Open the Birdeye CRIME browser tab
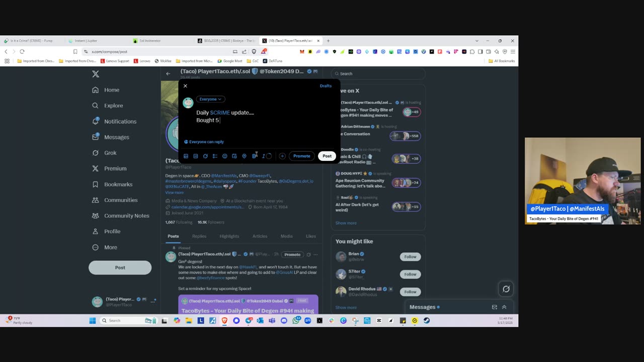644x362 pixels. 226,41
